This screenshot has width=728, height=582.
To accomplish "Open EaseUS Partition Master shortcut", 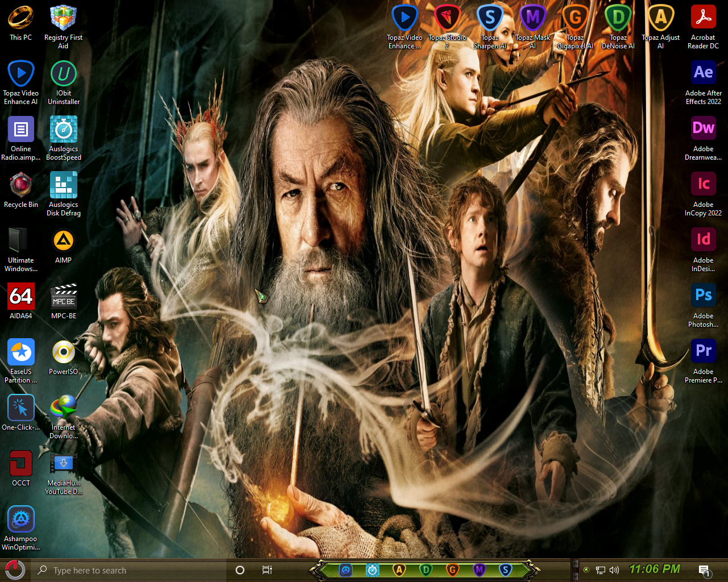I will [20, 361].
